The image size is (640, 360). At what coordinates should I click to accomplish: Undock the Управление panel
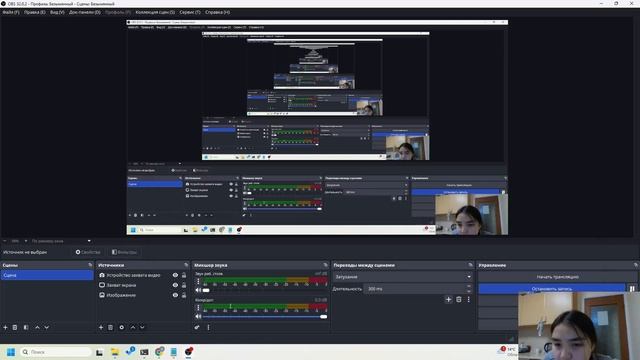[x=636, y=265]
